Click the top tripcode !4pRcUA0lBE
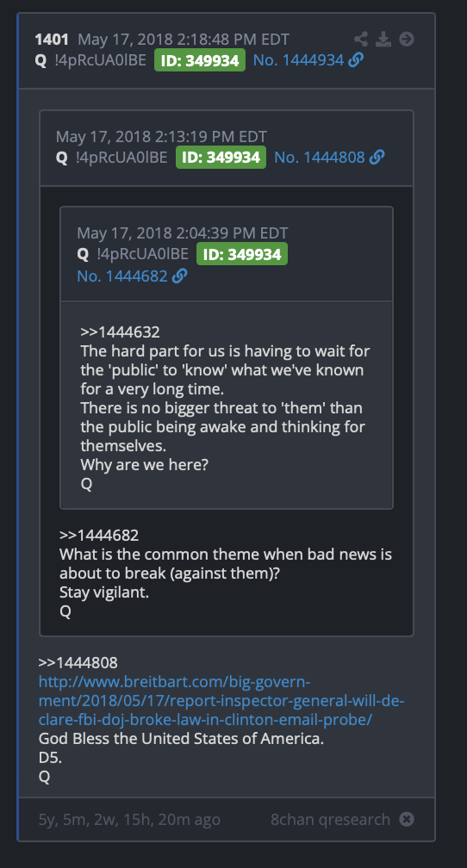The width and height of the screenshot is (467, 868). coord(100,60)
